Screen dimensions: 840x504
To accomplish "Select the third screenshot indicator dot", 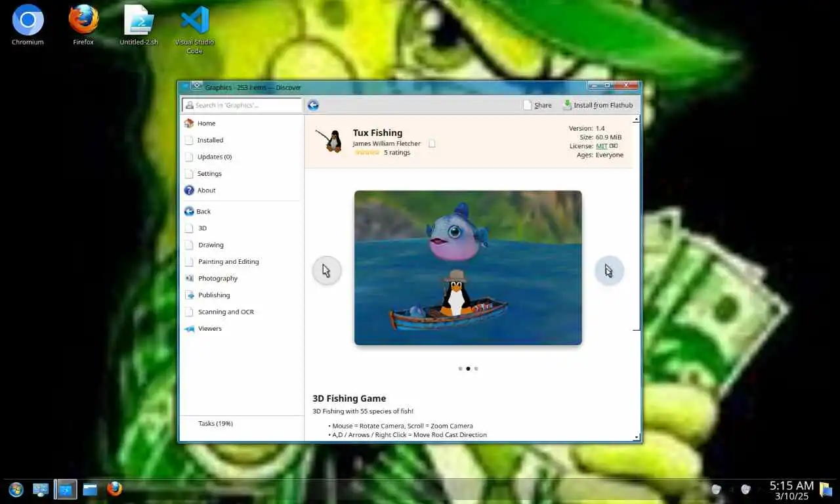I will coord(476,369).
